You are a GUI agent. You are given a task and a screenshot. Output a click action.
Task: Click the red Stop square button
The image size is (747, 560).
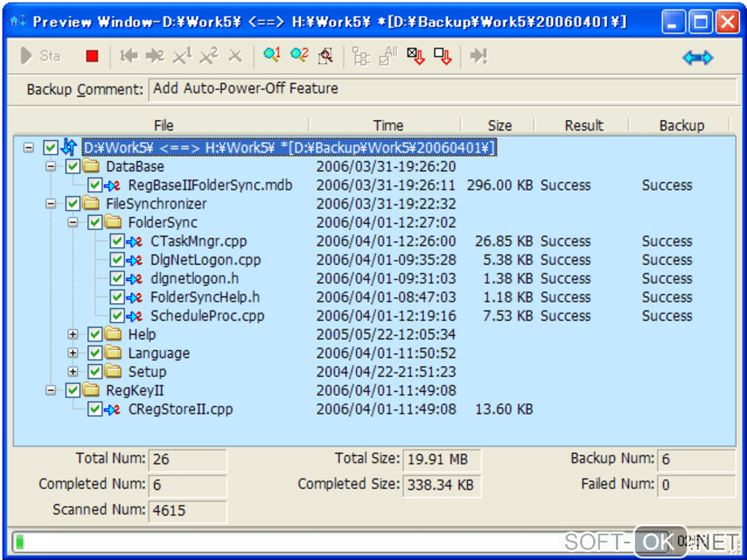tap(92, 56)
